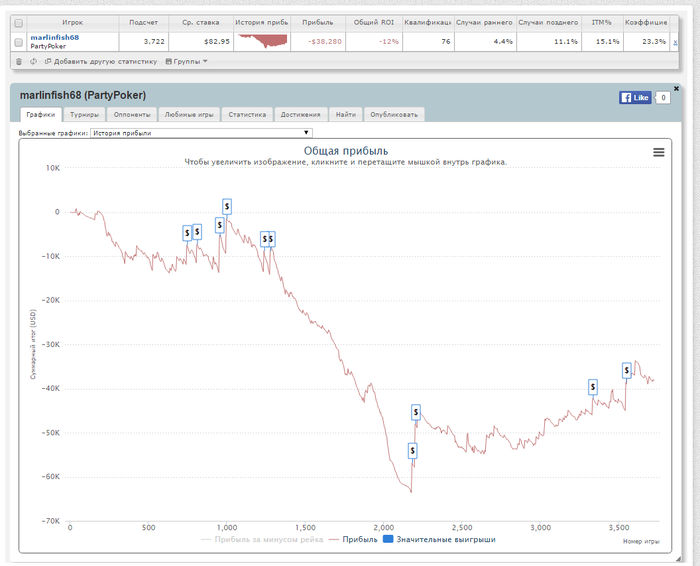Viewport: 700px width, 566px height.
Task: Click the leftmost $ win marker near game 750
Action: (x=187, y=233)
